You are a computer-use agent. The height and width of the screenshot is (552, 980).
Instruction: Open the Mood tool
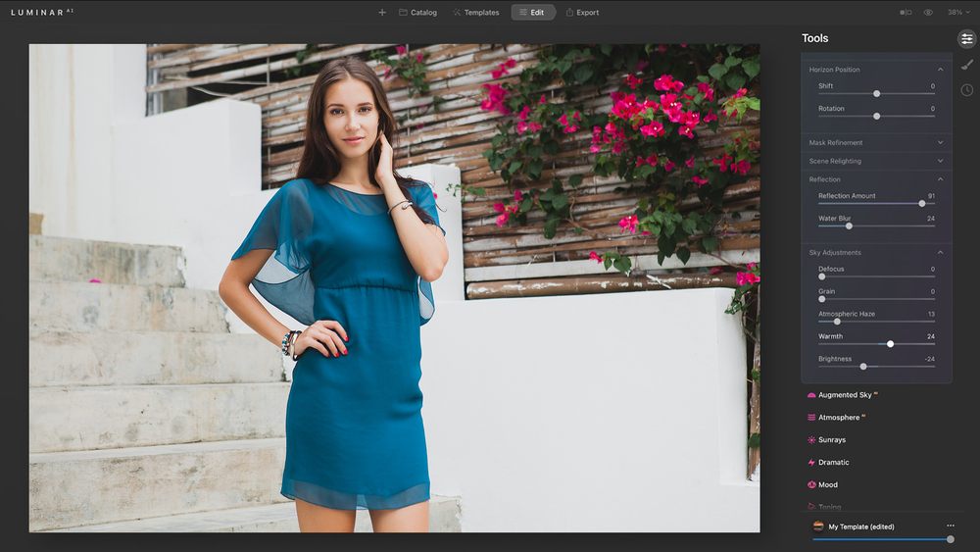click(x=827, y=485)
